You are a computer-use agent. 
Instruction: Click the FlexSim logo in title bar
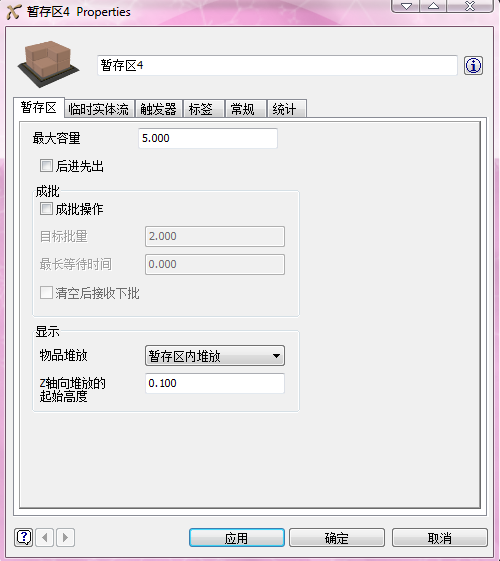pyautogui.click(x=14, y=12)
